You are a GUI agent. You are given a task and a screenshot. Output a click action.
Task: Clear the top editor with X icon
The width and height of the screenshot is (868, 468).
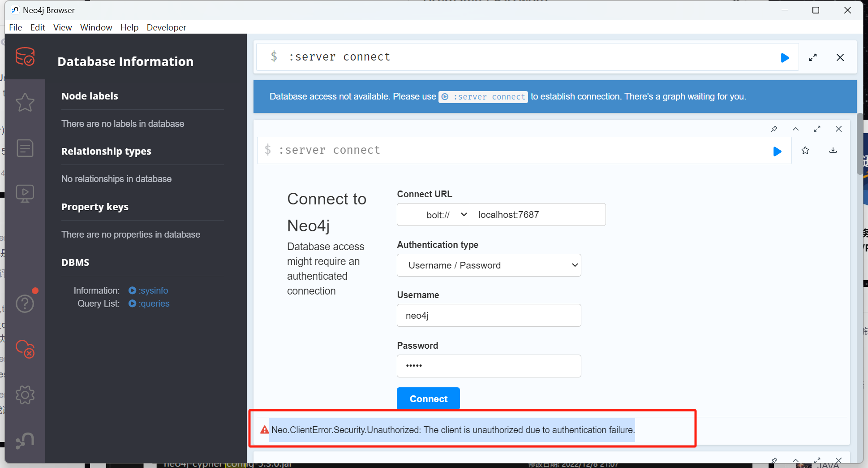click(x=840, y=57)
